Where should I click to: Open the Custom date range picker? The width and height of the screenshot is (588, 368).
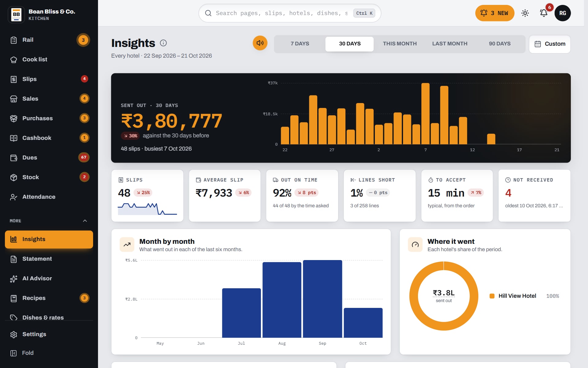coord(550,44)
